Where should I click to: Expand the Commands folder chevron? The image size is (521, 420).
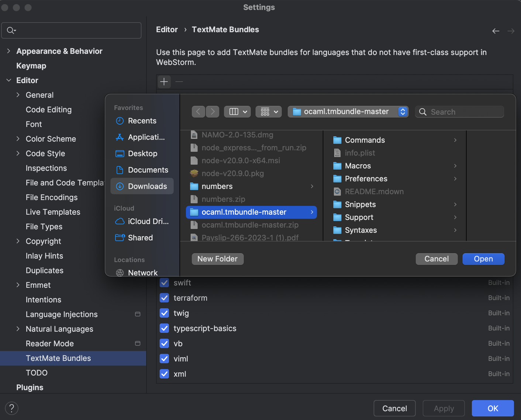[x=455, y=140]
